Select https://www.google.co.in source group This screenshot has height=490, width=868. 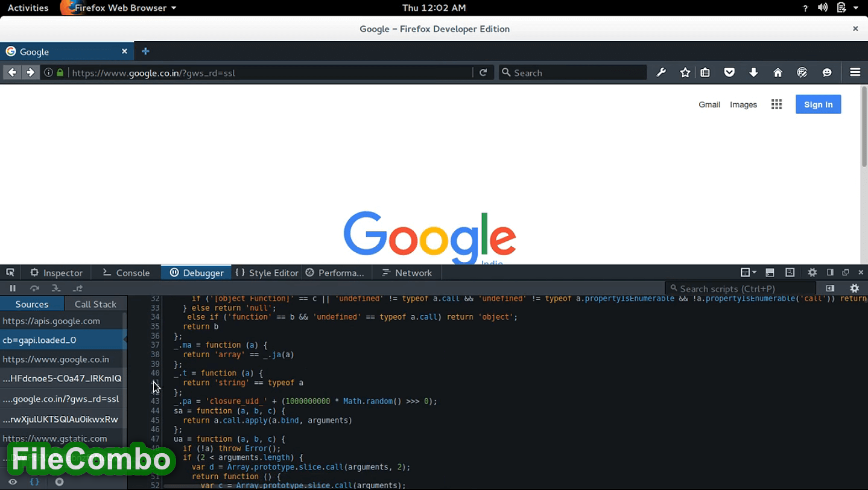point(61,359)
